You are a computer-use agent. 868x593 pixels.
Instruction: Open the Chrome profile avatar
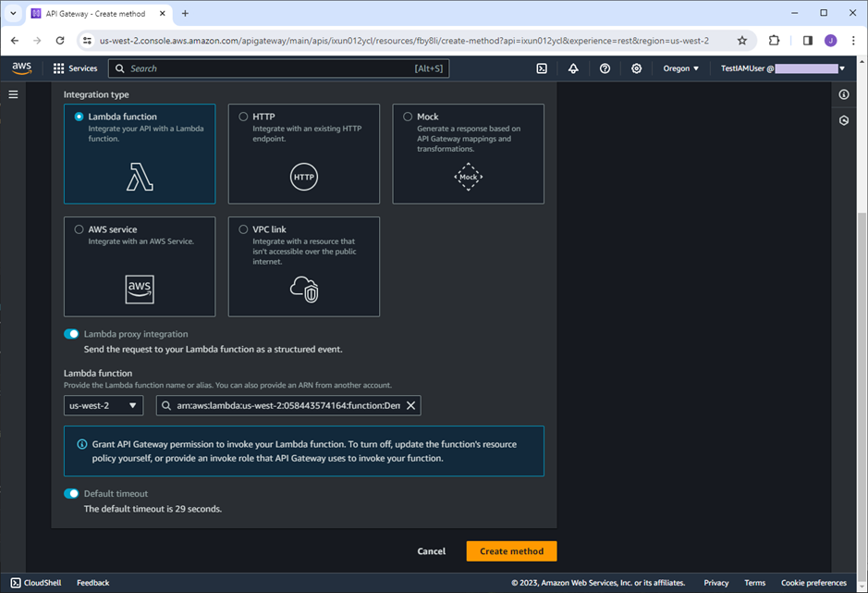pyautogui.click(x=830, y=41)
